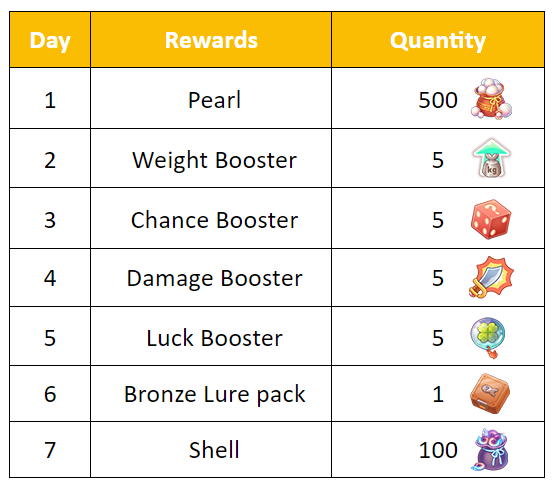Click the Shell reward text
This screenshot has width=557, height=489.
(x=214, y=450)
